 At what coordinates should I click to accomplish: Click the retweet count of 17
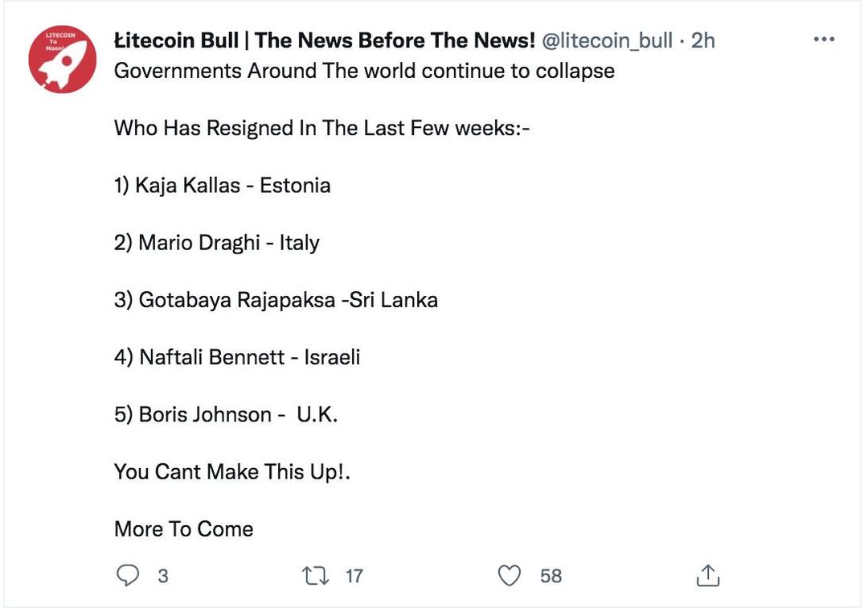354,576
